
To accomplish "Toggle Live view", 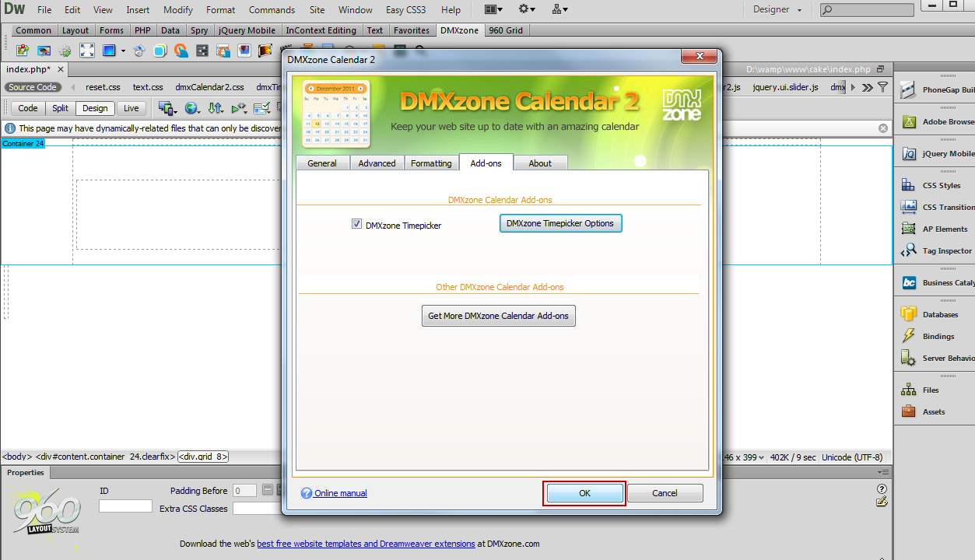I will coord(131,108).
